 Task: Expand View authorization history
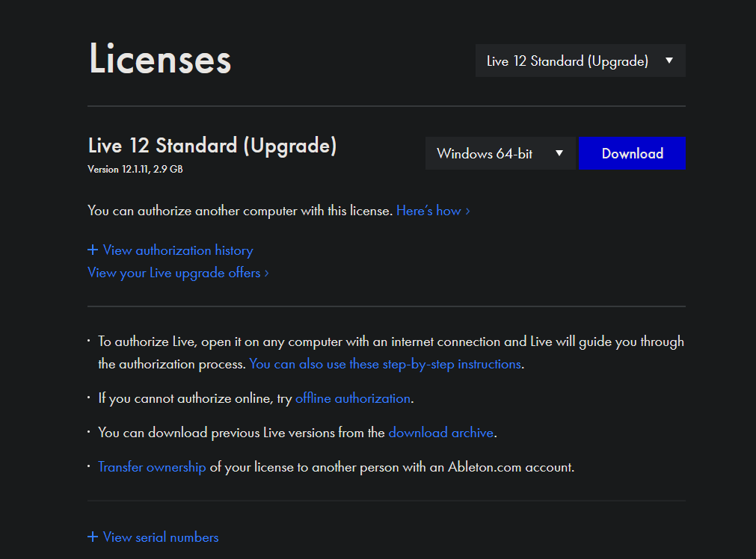pos(170,250)
